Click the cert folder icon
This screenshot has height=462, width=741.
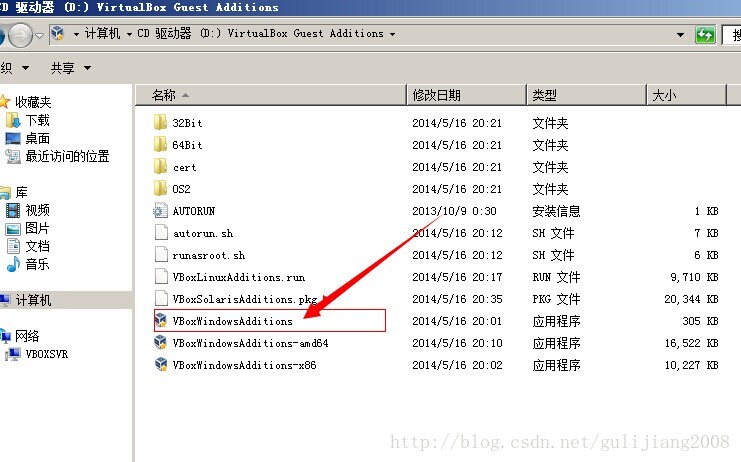161,167
